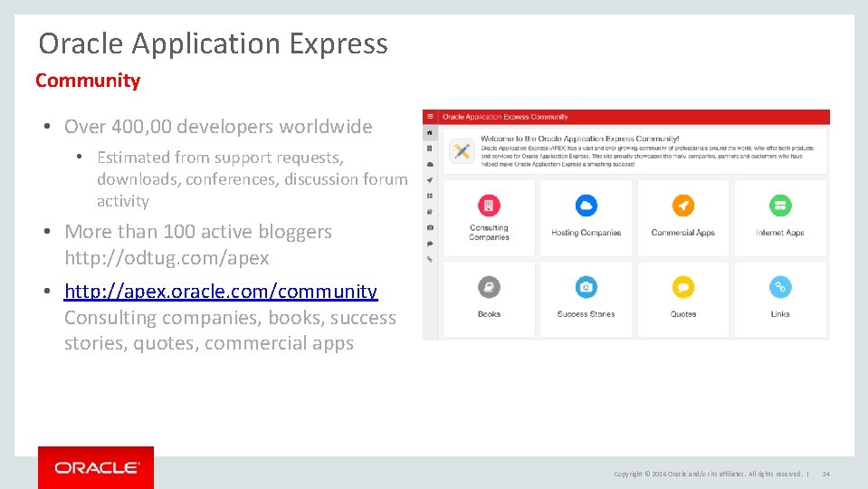Screen dimensions: 868x489
Task: Click the 'Links' card label
Action: point(780,314)
